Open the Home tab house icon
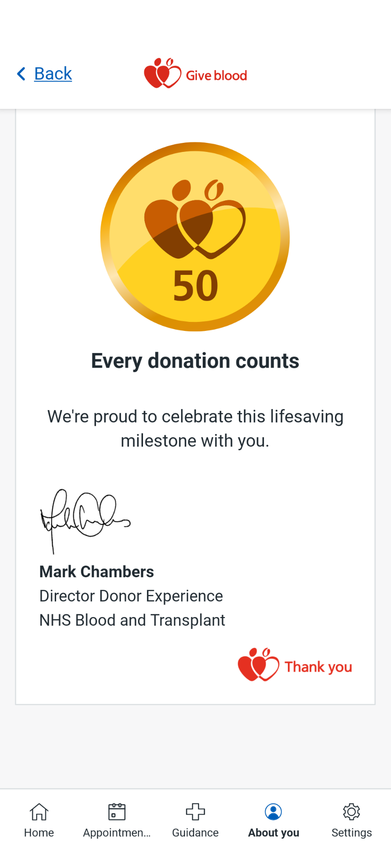 [x=39, y=812]
